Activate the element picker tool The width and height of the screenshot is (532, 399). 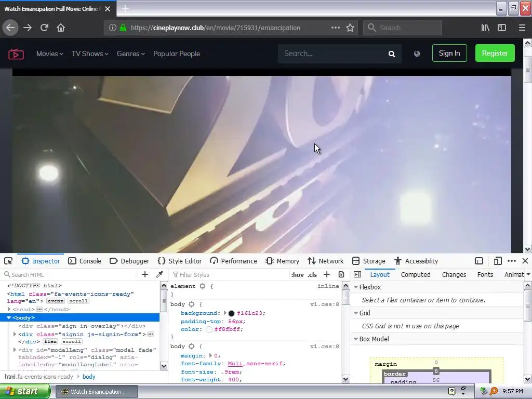[x=8, y=261]
